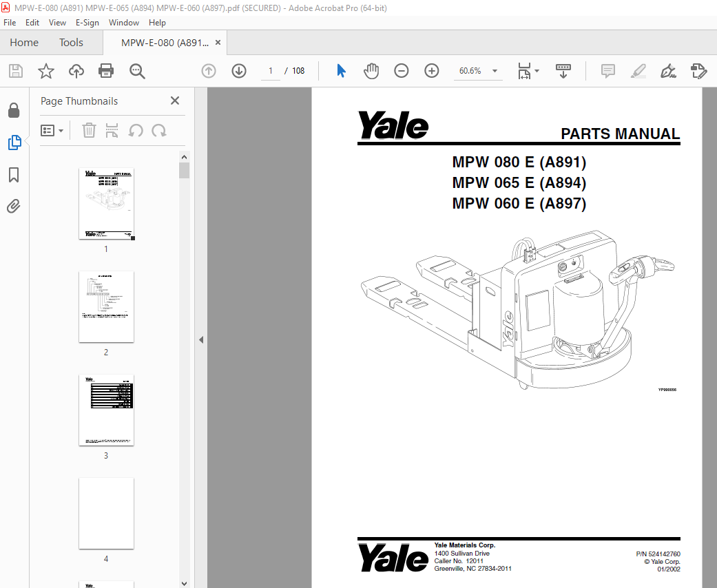Open the Bookmarks panel icon
This screenshot has height=588, width=717.
click(14, 175)
